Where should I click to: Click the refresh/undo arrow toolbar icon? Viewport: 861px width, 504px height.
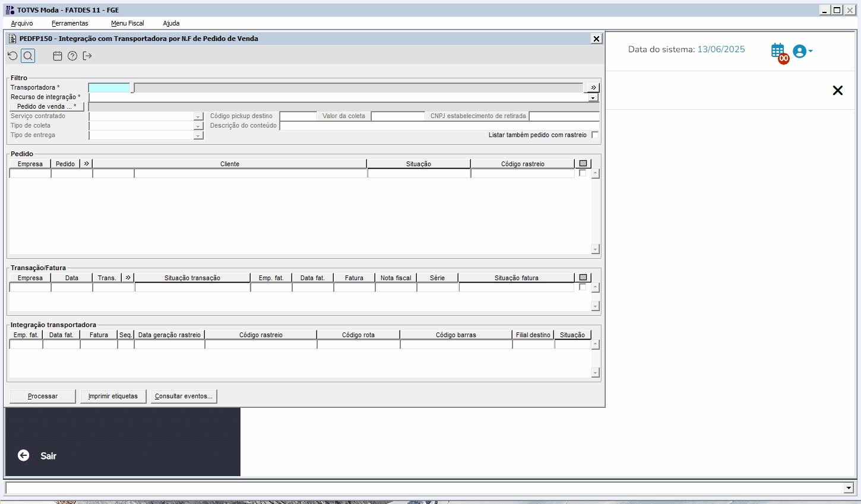coord(12,56)
